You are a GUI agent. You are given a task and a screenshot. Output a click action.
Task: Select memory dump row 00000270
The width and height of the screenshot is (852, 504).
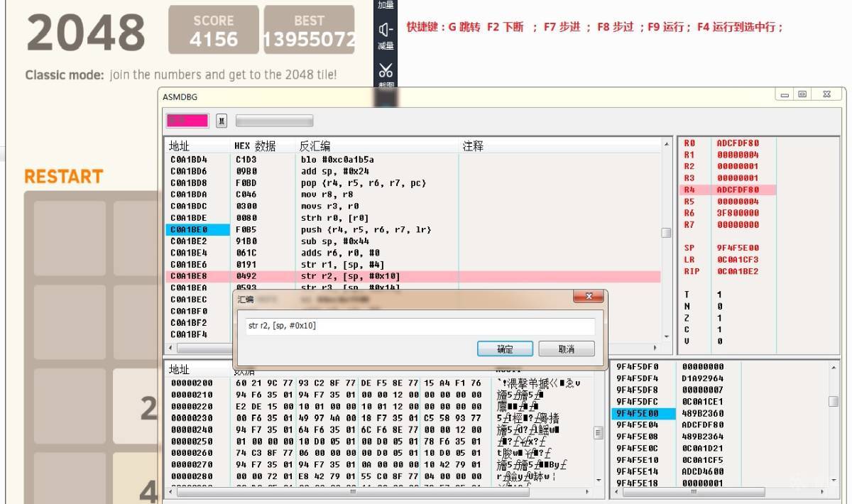(379, 464)
